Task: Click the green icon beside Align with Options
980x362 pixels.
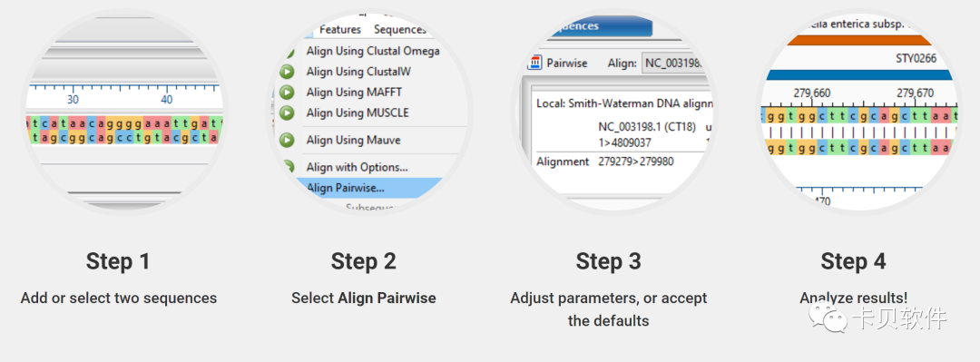Action: (x=288, y=167)
